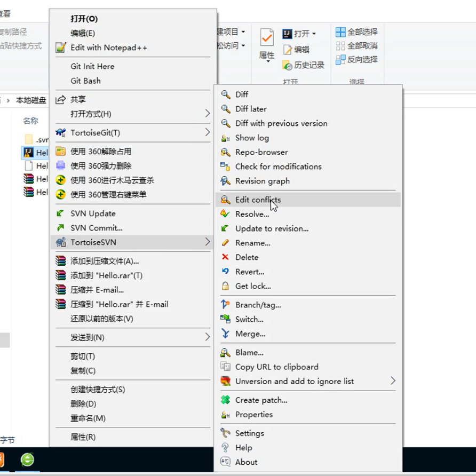The height and width of the screenshot is (476, 476).
Task: Select Properties in the TortoiseSVN submenu
Action: (254, 415)
